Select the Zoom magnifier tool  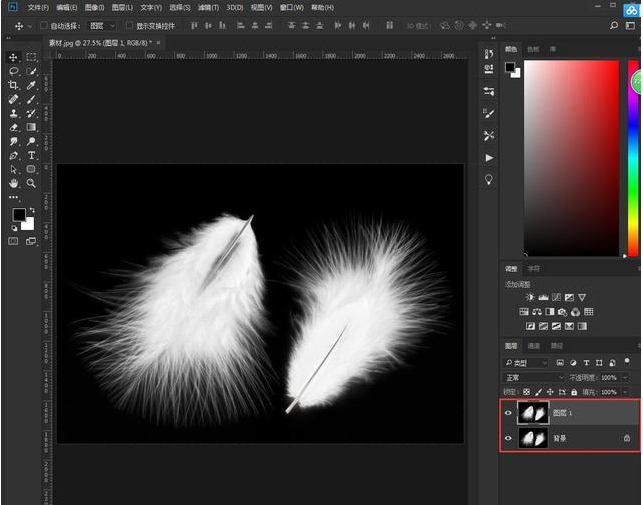pyautogui.click(x=31, y=184)
